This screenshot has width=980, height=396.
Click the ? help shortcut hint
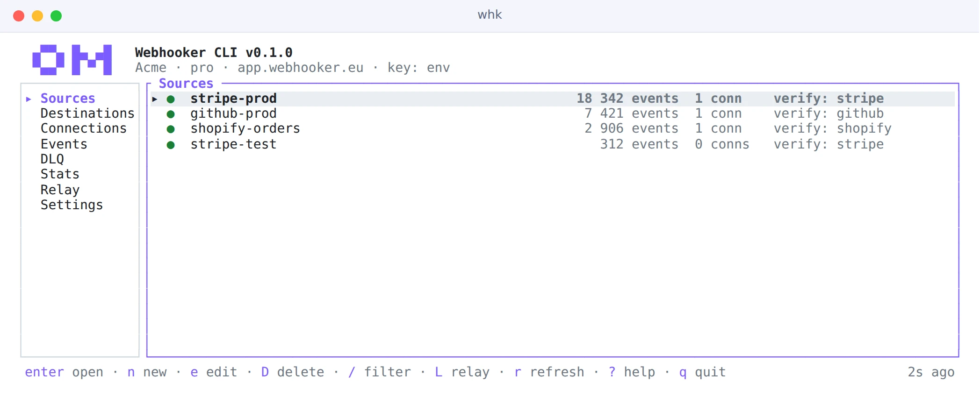[632, 372]
